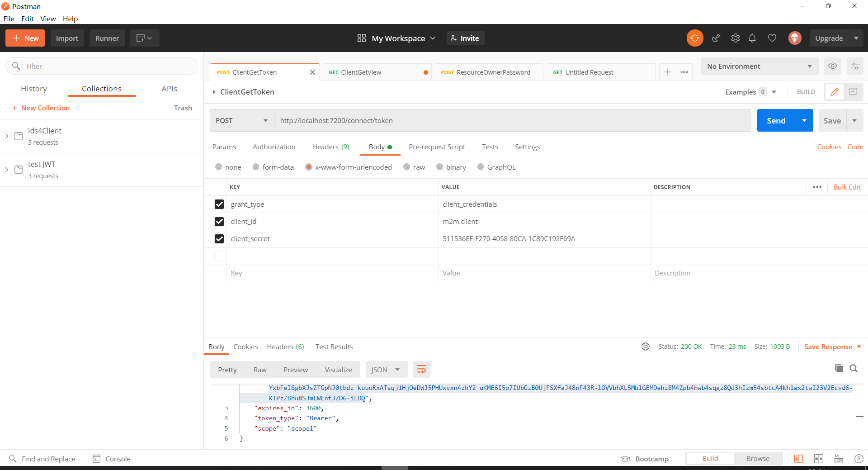This screenshot has width=868, height=470.
Task: Open the JSON format dropdown
Action: (387, 370)
